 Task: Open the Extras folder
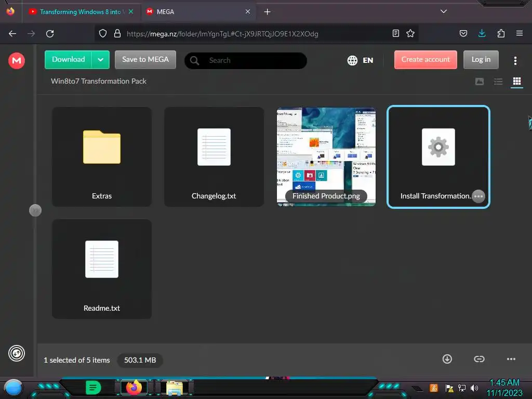pos(102,157)
